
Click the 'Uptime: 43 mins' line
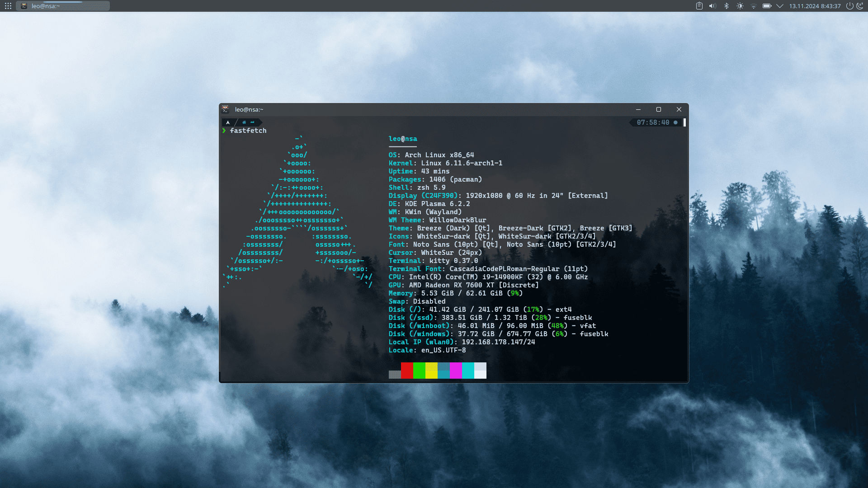419,171
